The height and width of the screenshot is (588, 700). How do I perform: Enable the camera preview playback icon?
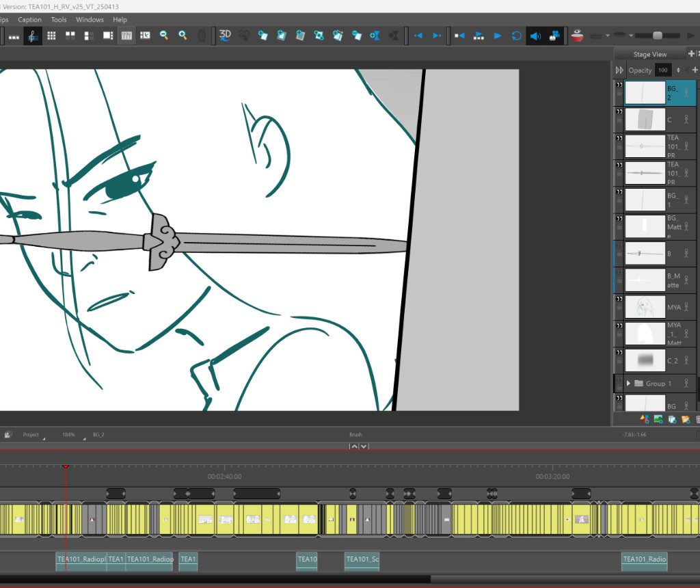pyautogui.click(x=554, y=36)
